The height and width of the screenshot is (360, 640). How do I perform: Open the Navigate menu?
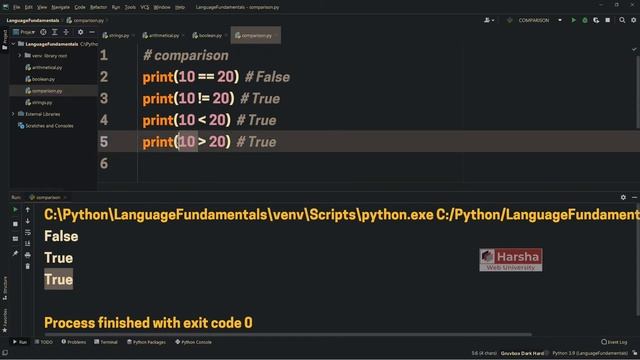[x=60, y=7]
